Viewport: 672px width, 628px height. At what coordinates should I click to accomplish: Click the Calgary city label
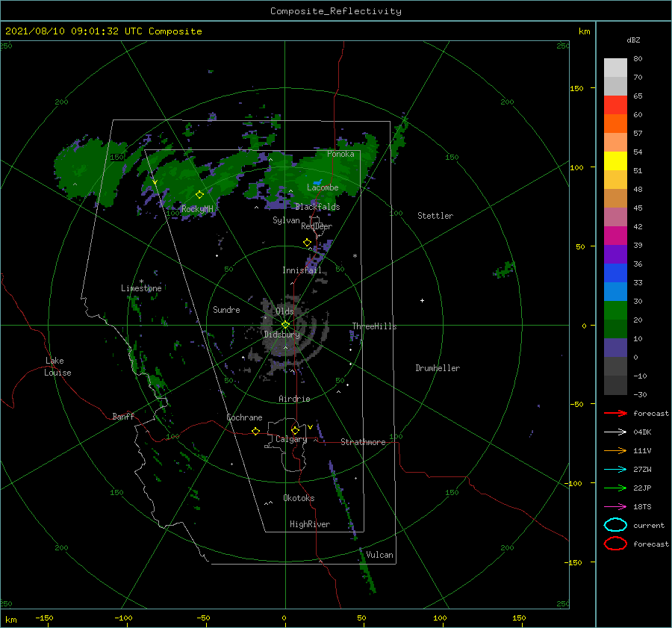291,439
